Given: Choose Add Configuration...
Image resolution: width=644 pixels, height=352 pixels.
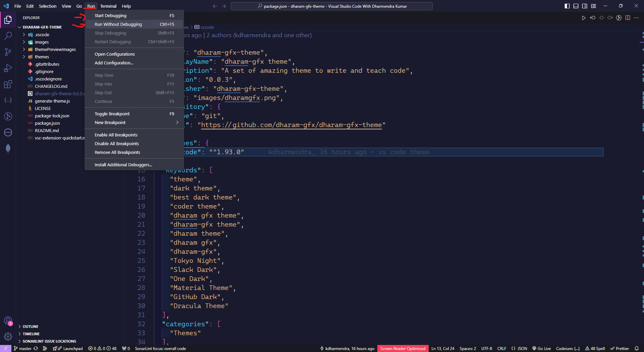Looking at the screenshot, I should coord(134,63).
